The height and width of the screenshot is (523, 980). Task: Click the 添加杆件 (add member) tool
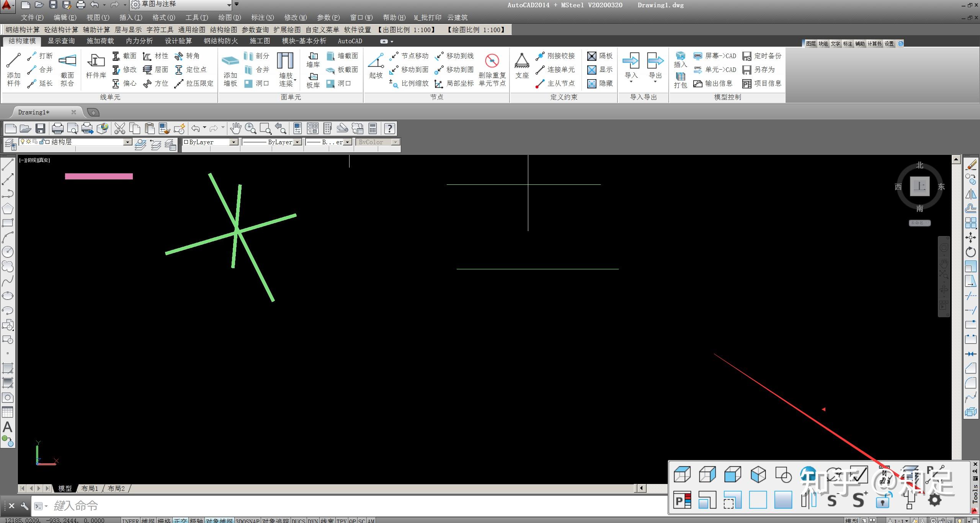point(13,70)
